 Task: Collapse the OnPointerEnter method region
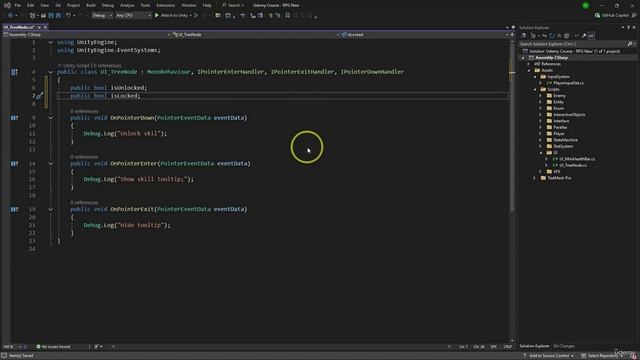pos(51,164)
